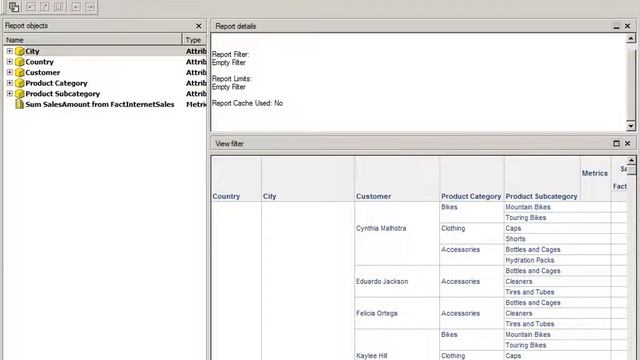
Task: Select the Country row in Report objects
Action: point(105,62)
